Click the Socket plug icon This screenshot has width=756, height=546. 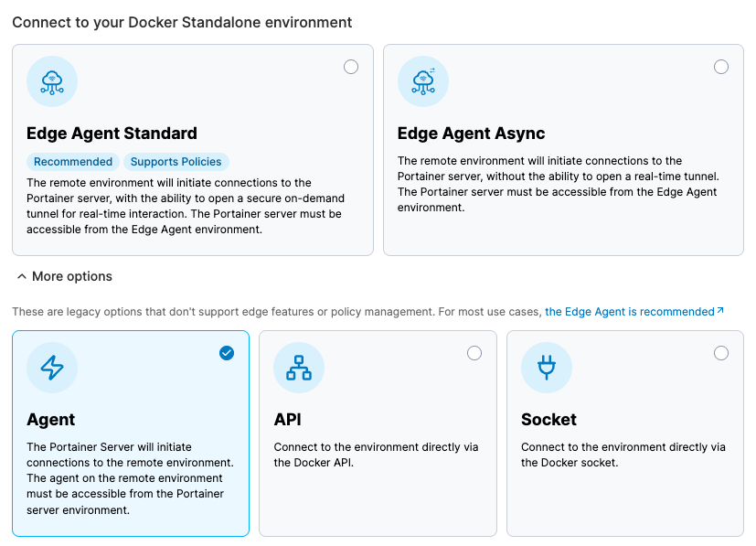click(547, 368)
